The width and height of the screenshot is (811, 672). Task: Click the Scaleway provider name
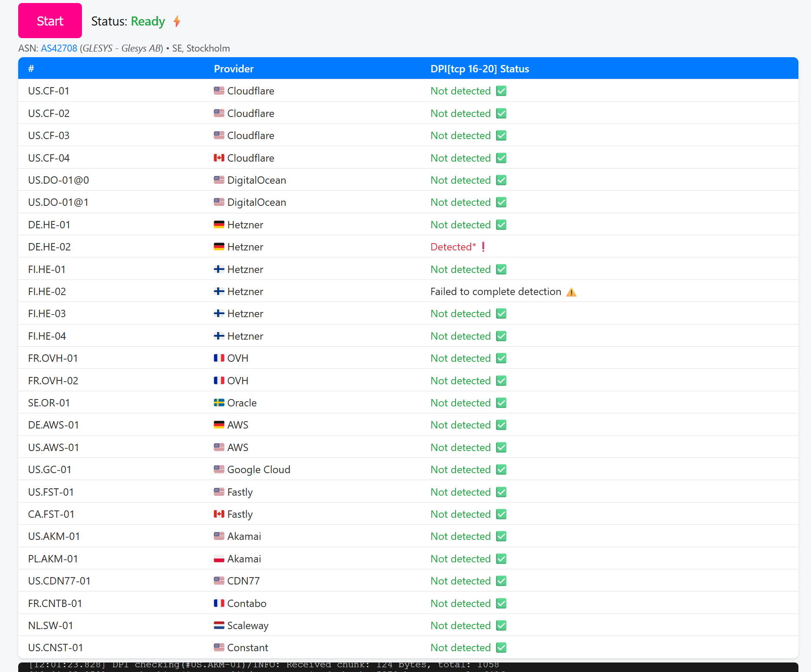tap(248, 626)
